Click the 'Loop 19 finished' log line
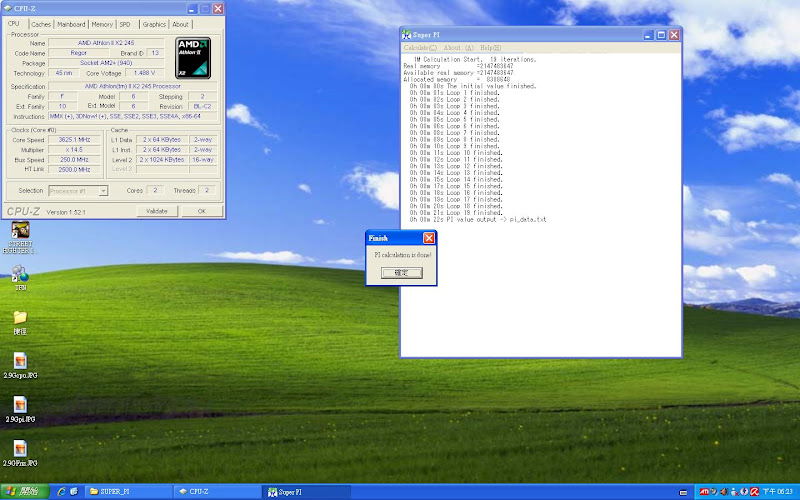800x500 pixels. click(456, 213)
